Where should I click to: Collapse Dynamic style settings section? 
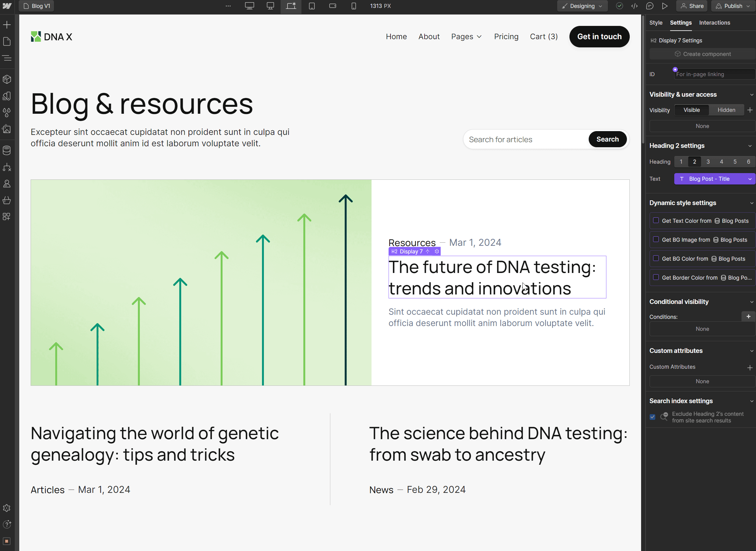pyautogui.click(x=752, y=203)
